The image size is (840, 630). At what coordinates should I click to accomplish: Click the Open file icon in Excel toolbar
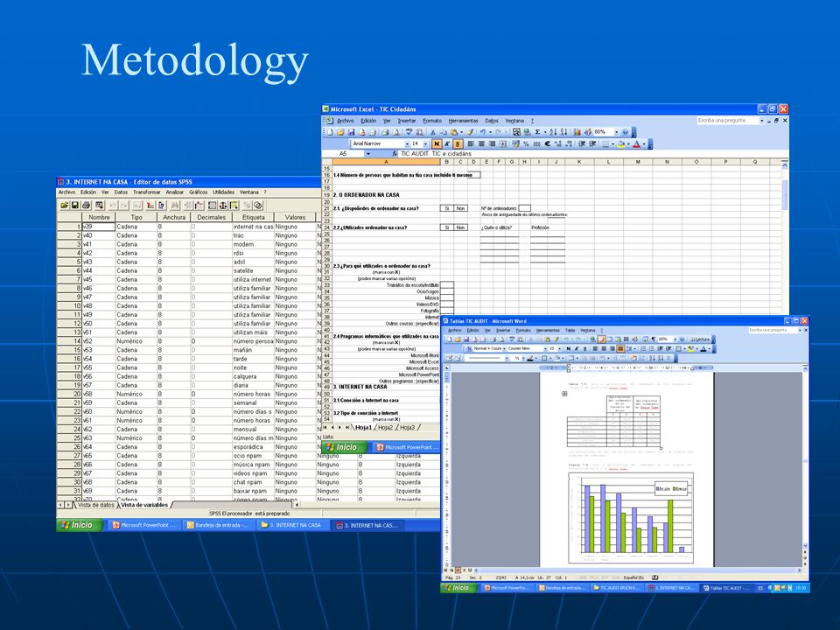[x=340, y=132]
